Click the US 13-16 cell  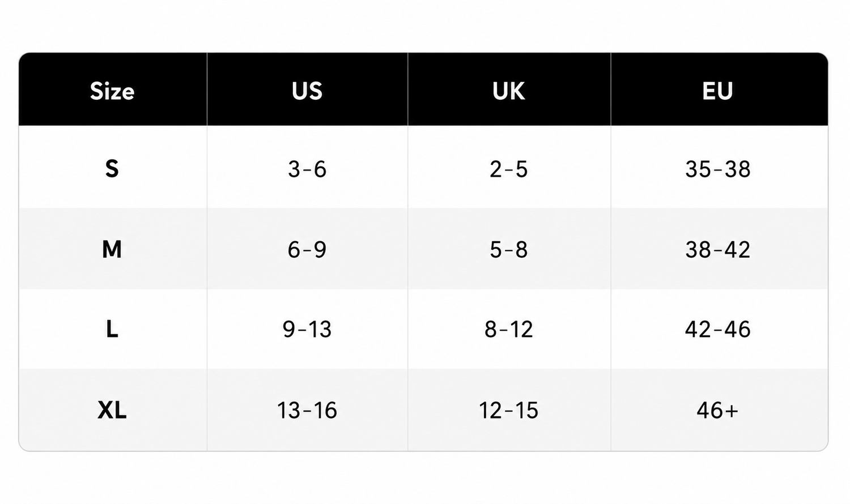pyautogui.click(x=307, y=410)
